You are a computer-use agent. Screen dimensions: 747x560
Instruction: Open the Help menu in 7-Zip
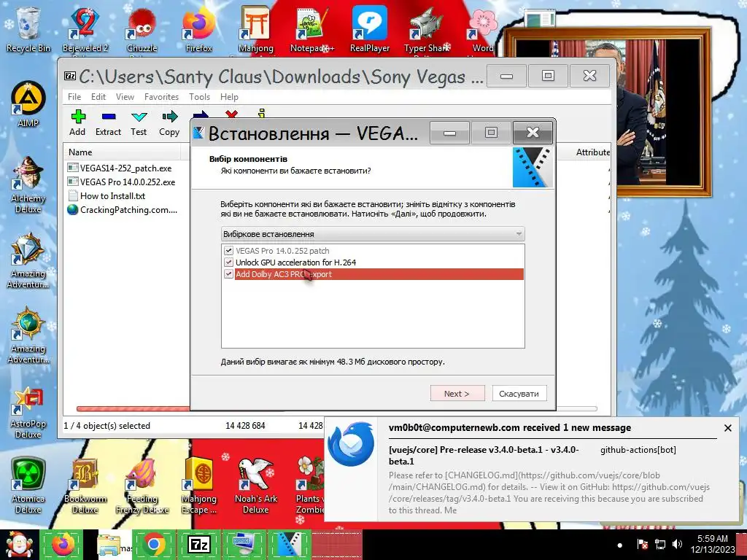click(229, 97)
